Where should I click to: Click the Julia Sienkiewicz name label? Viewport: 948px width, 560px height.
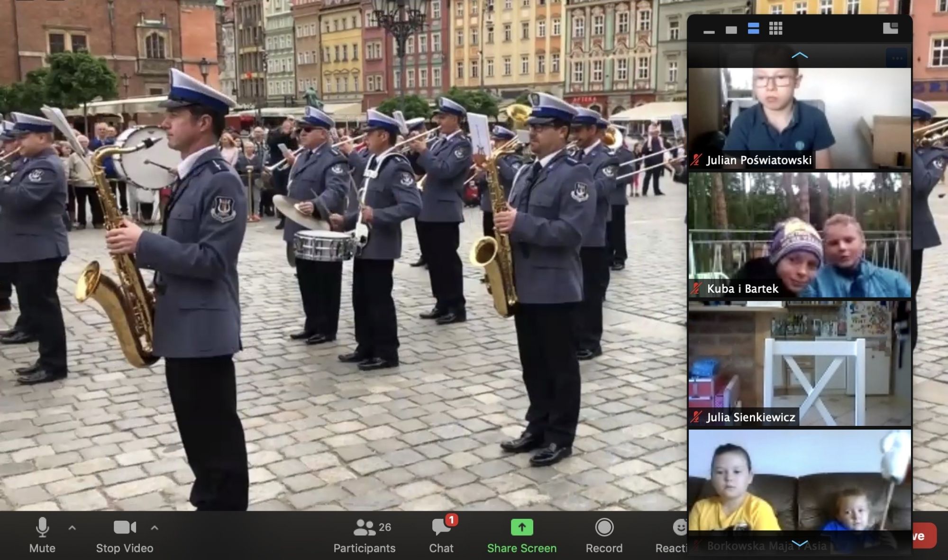(751, 417)
